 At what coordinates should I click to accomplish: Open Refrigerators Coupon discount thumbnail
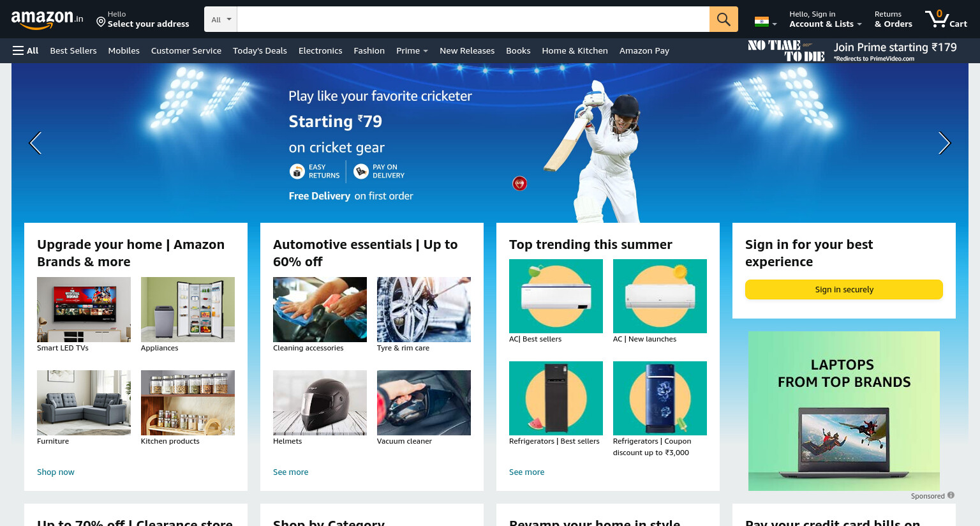pos(660,398)
